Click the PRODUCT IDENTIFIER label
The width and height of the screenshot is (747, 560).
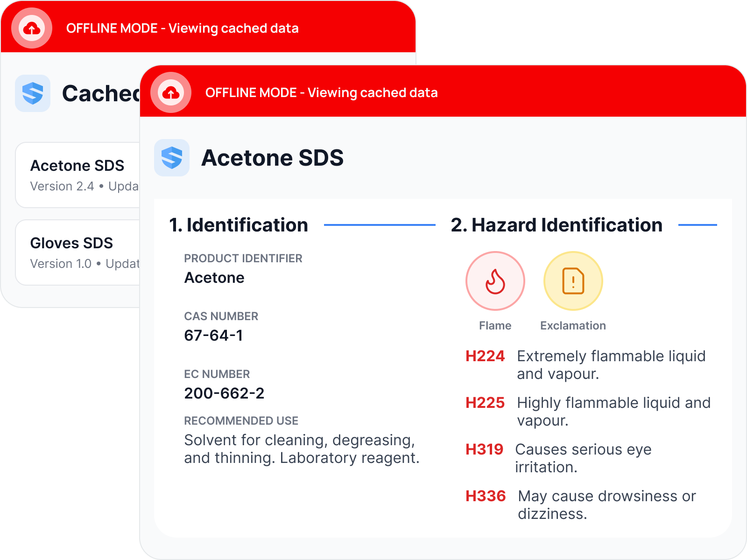point(243,258)
